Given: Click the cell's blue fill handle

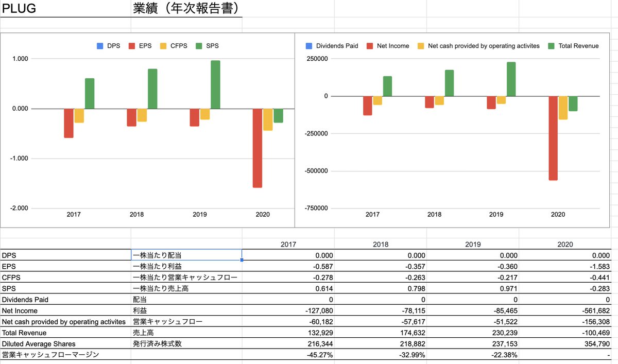Looking at the screenshot, I should pos(242,260).
